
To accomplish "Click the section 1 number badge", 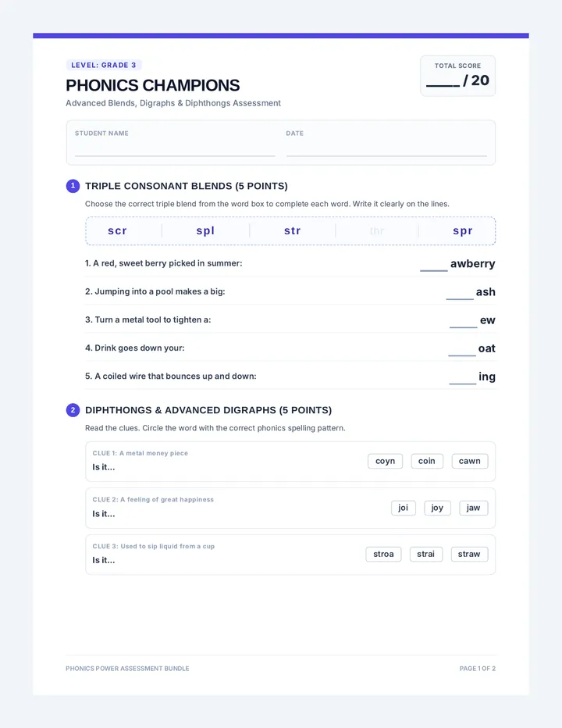I will 73,186.
